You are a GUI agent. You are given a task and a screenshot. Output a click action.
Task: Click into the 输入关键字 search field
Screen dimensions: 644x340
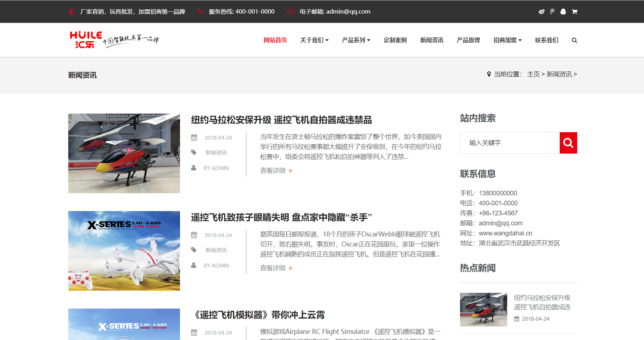pos(510,143)
